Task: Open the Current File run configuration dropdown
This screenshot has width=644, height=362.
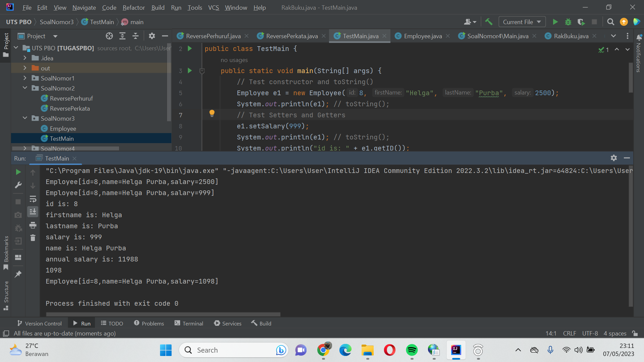Action: click(522, 21)
